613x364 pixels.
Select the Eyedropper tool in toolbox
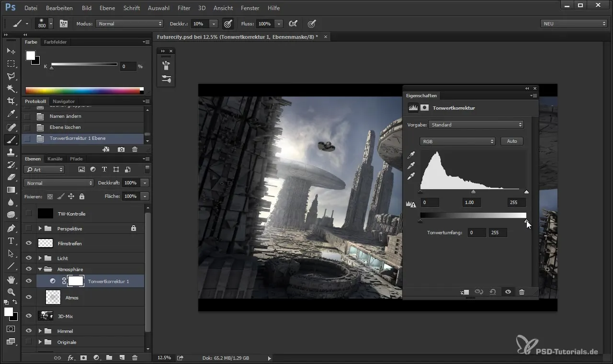[11, 114]
